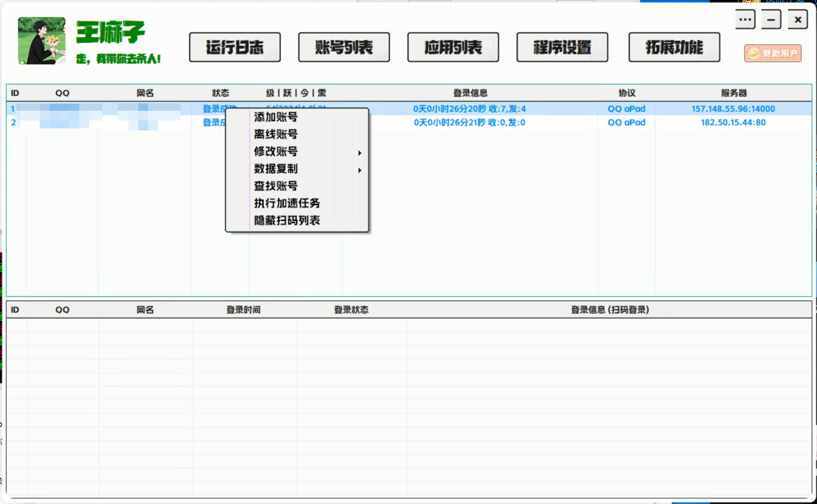Screen dimensions: 817x504
Task: Select account row with server 182.50.15.44:80
Action: coord(733,123)
